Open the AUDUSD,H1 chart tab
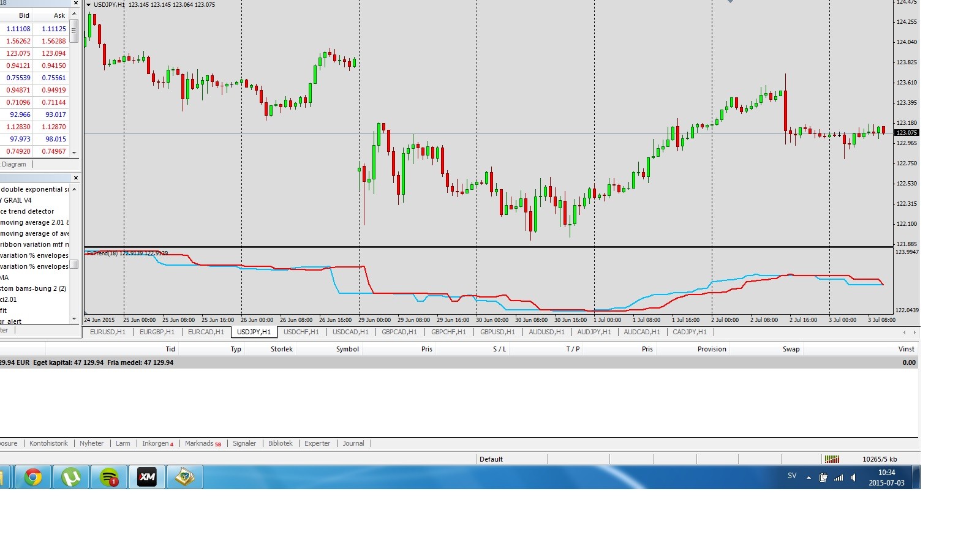980x551 pixels. (x=547, y=332)
